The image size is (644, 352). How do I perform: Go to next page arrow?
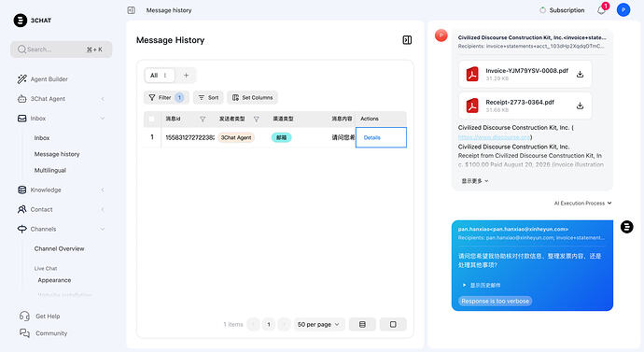284,325
